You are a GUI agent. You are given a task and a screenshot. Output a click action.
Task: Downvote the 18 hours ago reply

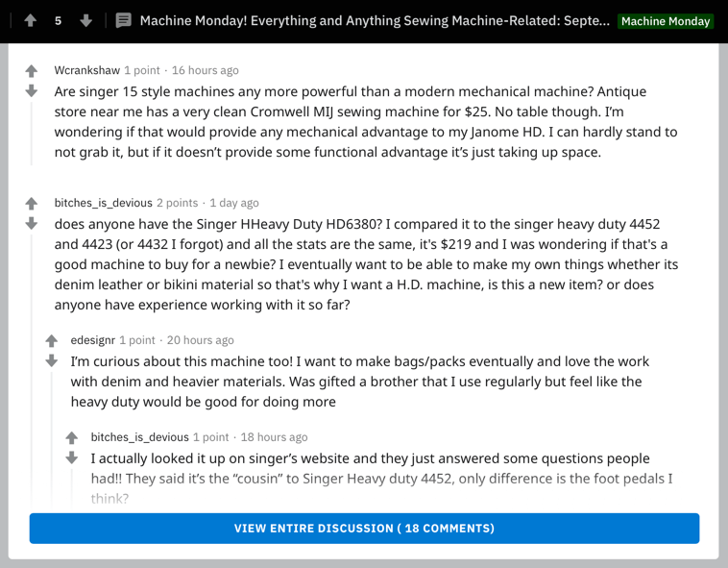coord(71,457)
